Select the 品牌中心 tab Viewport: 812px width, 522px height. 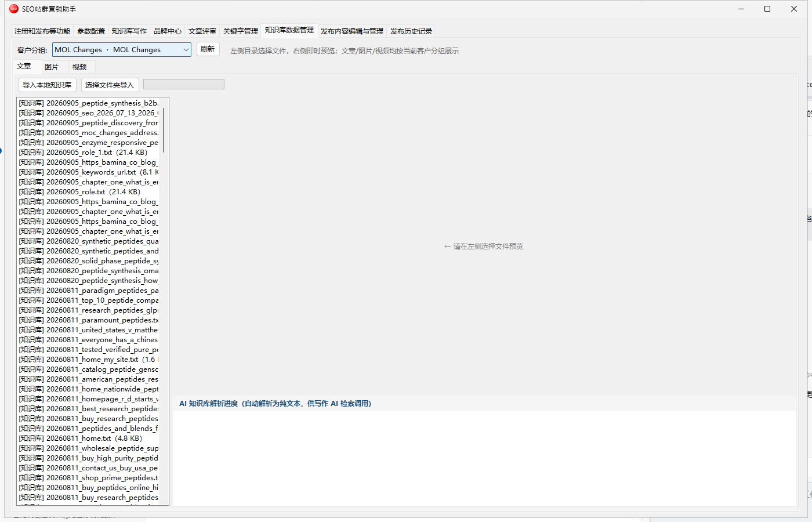click(168, 31)
